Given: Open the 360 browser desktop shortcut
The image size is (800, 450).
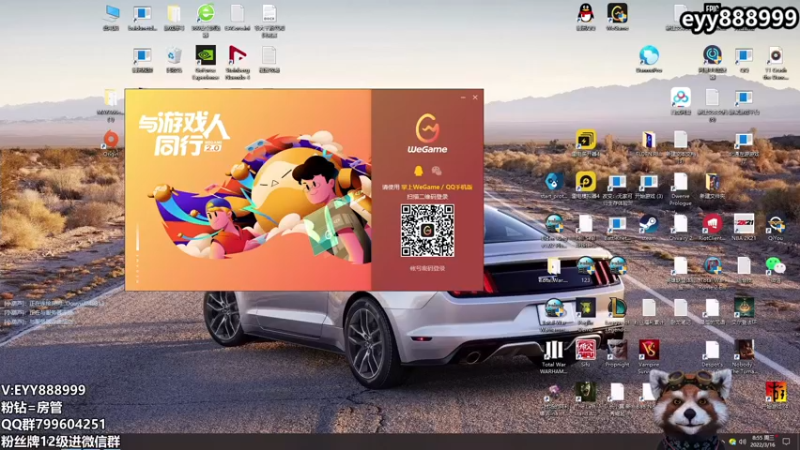Looking at the screenshot, I should pyautogui.click(x=206, y=19).
